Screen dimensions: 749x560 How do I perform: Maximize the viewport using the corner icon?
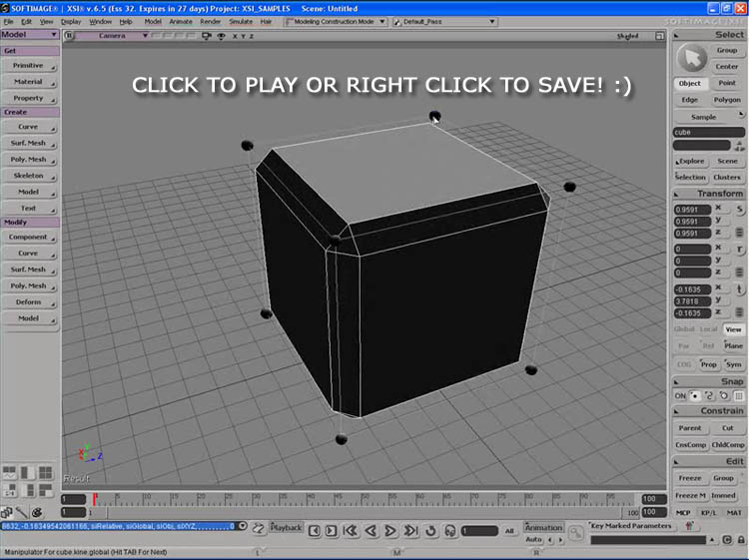[658, 36]
